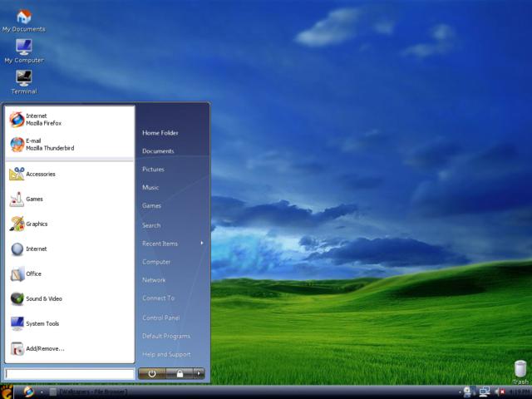Click the network monitor tray icon
532x399 pixels.
pos(484,392)
